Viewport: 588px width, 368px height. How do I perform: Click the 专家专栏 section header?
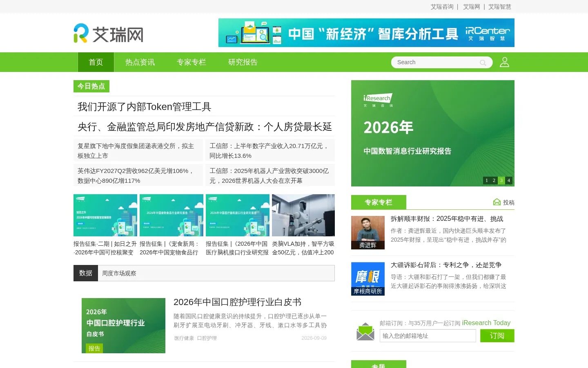tap(379, 202)
